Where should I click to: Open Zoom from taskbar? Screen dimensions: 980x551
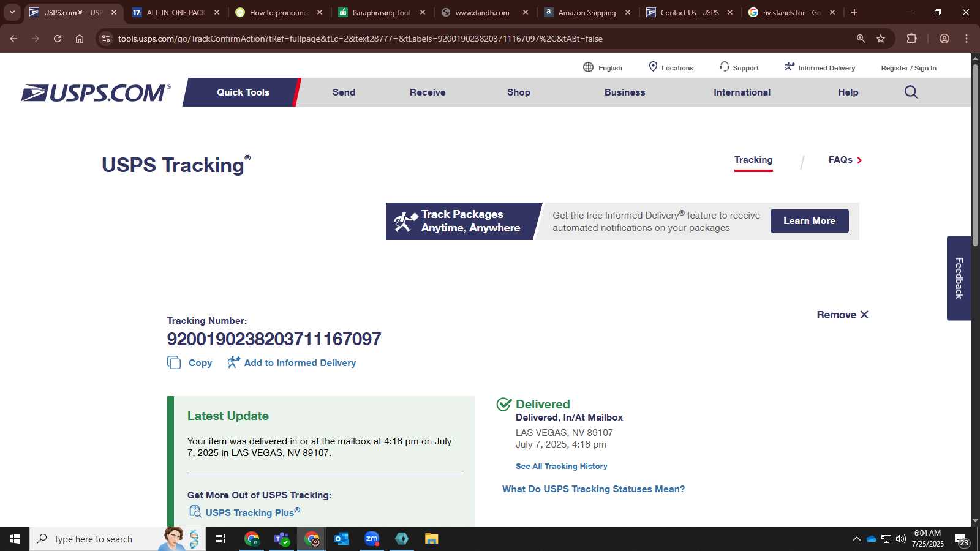point(372,539)
